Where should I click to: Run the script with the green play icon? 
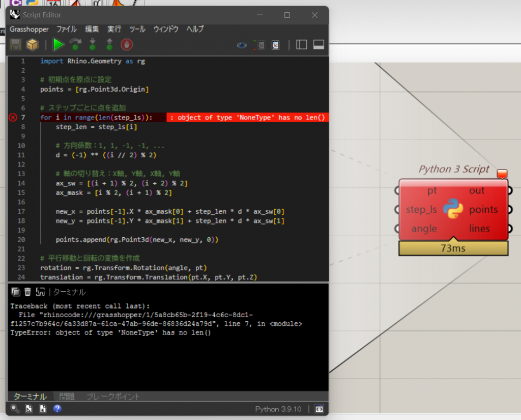click(x=58, y=45)
